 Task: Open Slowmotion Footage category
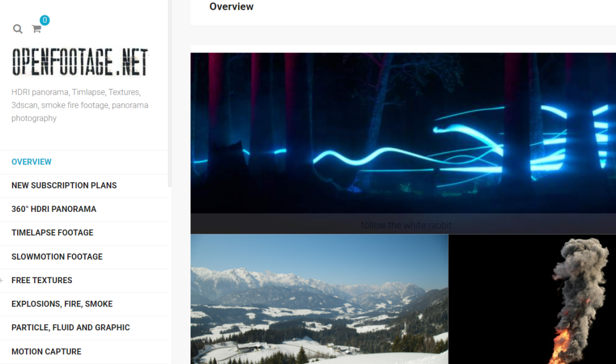click(x=57, y=257)
